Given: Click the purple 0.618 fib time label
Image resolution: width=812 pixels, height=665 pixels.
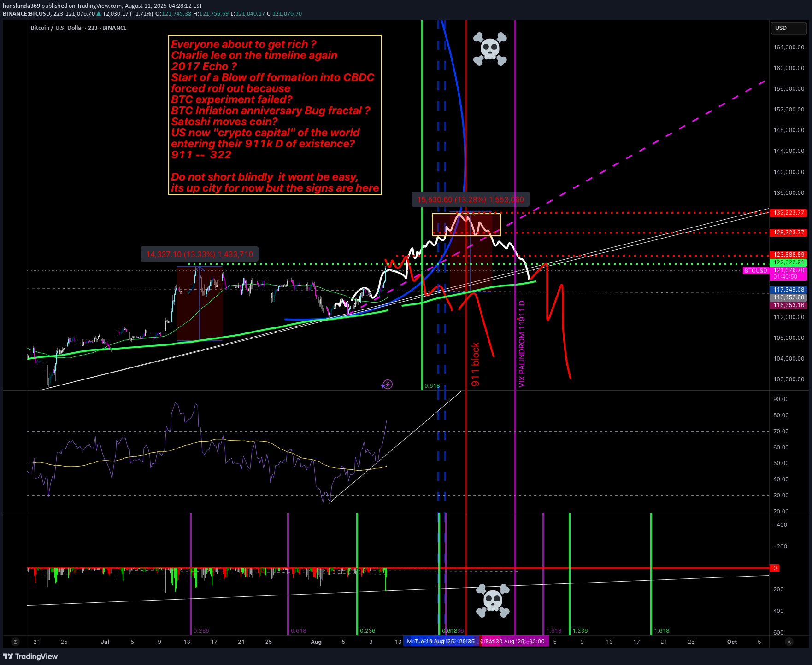Looking at the screenshot, I should [299, 631].
